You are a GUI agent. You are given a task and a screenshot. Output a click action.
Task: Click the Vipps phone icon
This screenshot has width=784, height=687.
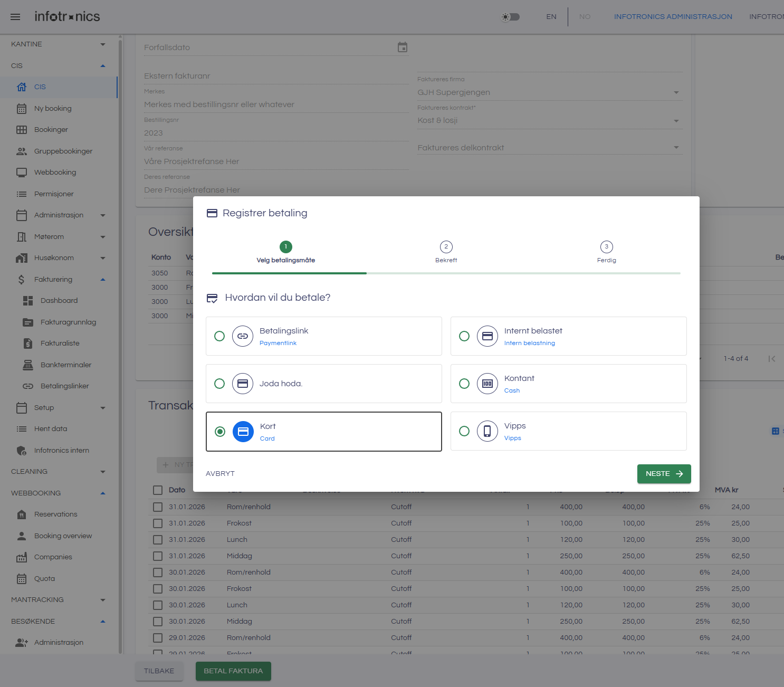pyautogui.click(x=487, y=431)
